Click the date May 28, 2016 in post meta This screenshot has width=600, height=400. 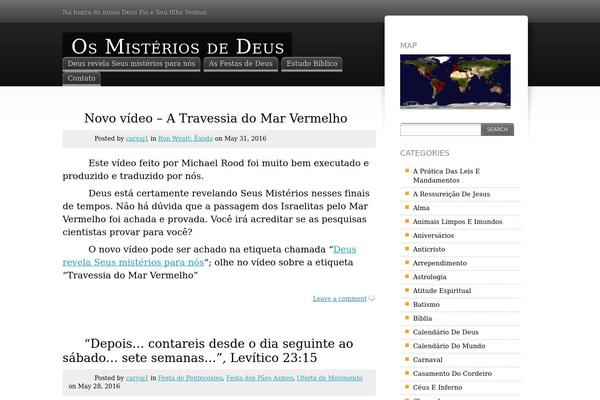[x=99, y=386]
